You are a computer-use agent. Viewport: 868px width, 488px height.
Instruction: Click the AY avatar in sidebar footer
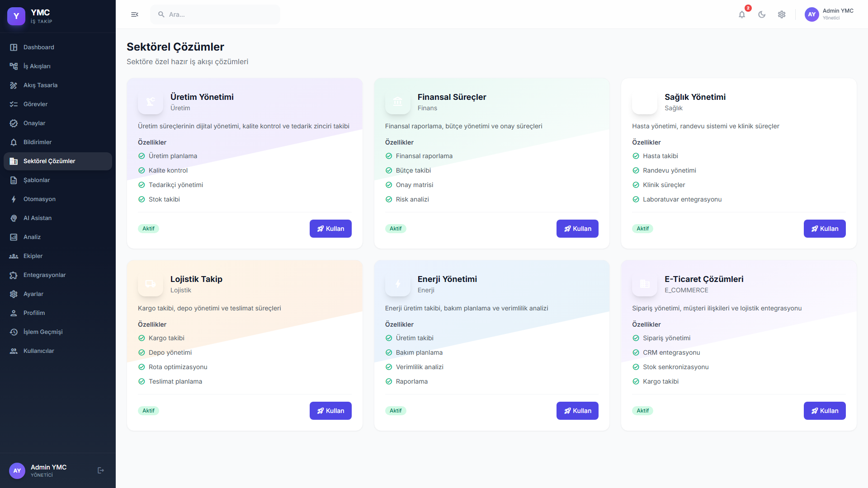(17, 471)
